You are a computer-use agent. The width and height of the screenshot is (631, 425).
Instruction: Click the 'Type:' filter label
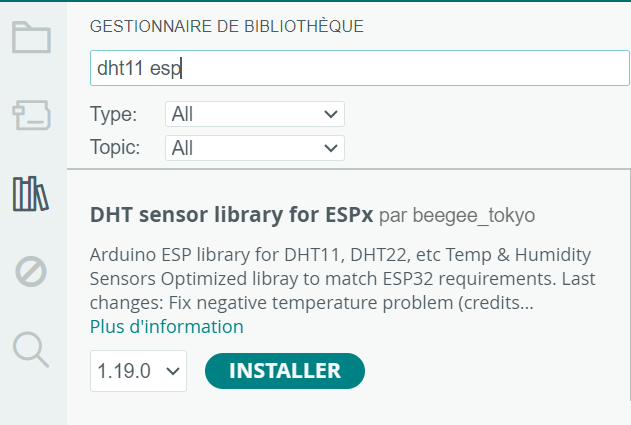point(113,114)
